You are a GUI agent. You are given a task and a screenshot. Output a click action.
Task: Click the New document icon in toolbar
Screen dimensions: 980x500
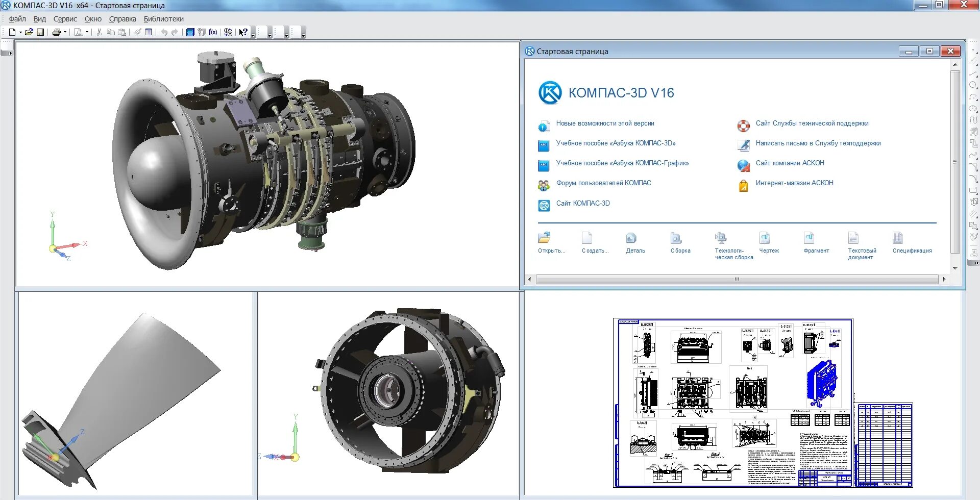[x=12, y=32]
